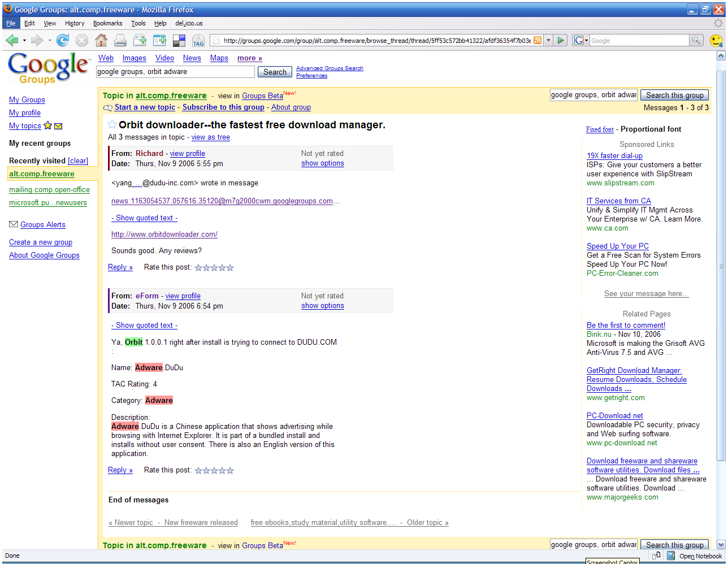The image size is (728, 564).
Task: Expand quoted text in Richard's message
Action: click(x=144, y=218)
